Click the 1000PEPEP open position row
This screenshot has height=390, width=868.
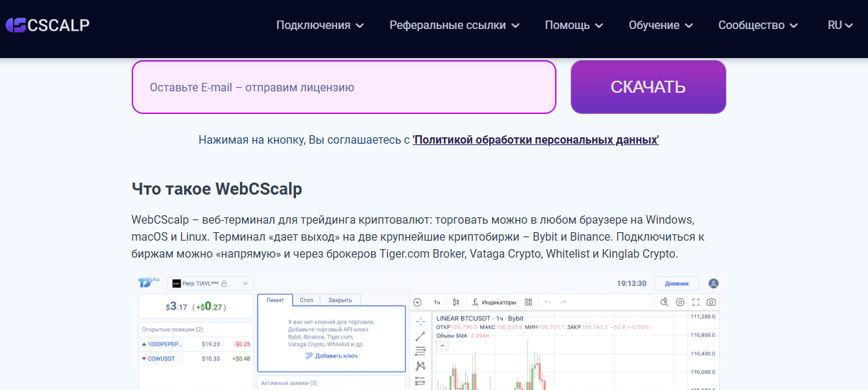pos(196,344)
